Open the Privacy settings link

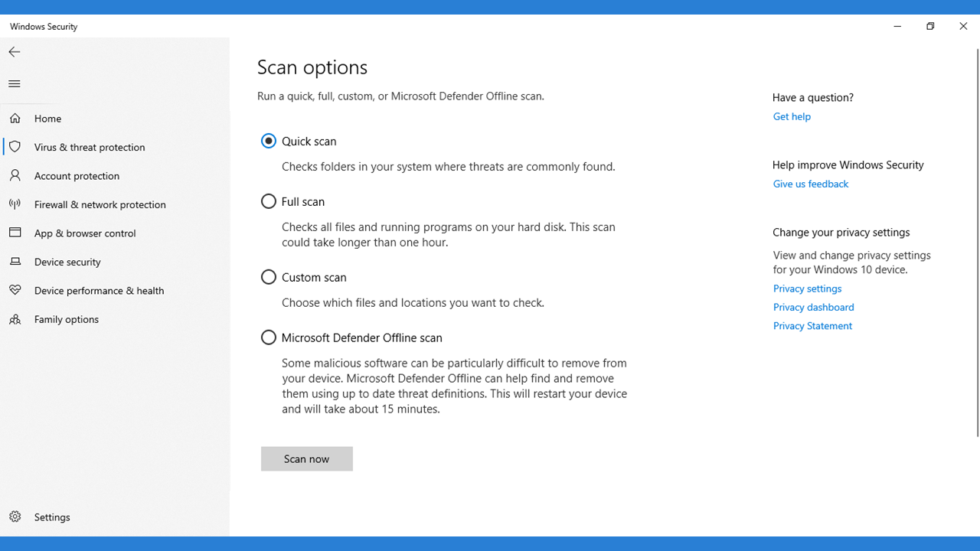coord(807,289)
